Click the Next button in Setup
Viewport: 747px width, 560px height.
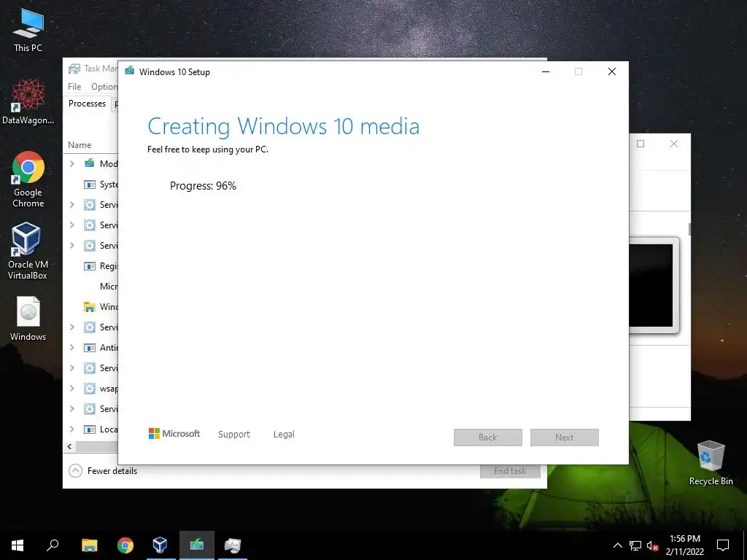point(564,437)
